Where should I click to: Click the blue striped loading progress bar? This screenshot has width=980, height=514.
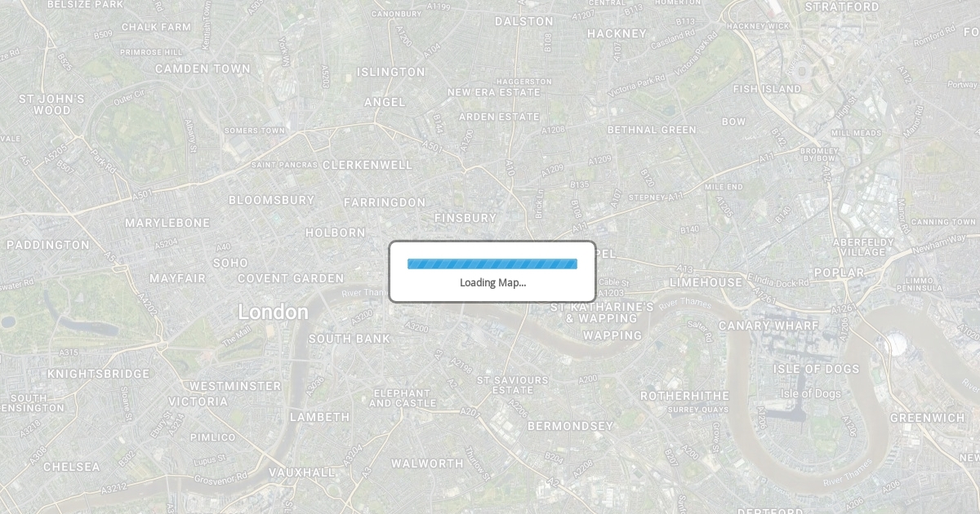pos(492,264)
